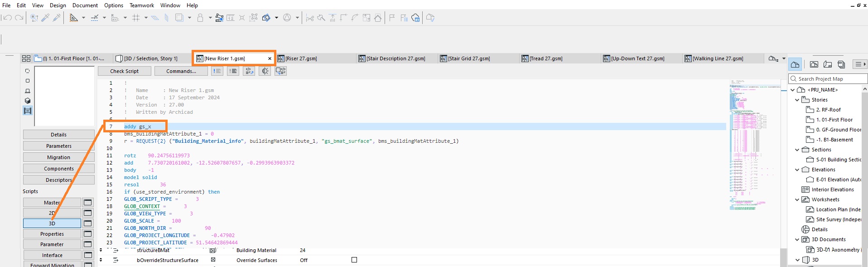Collapse the Elevations tree node
This screenshot has width=868, height=267.
click(x=797, y=170)
